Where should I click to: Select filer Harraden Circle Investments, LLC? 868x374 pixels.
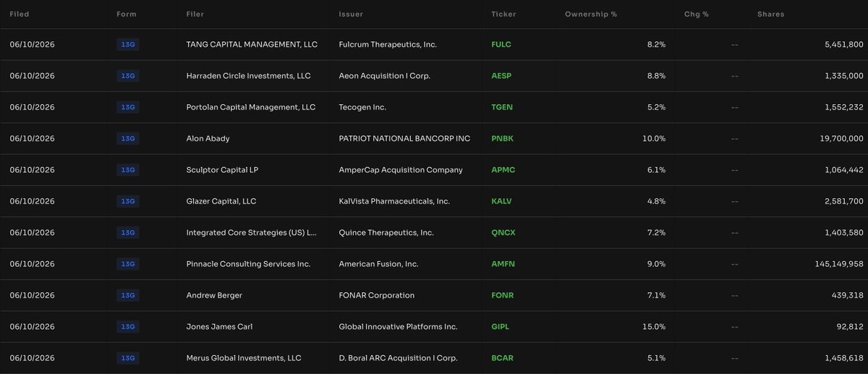[x=248, y=76]
